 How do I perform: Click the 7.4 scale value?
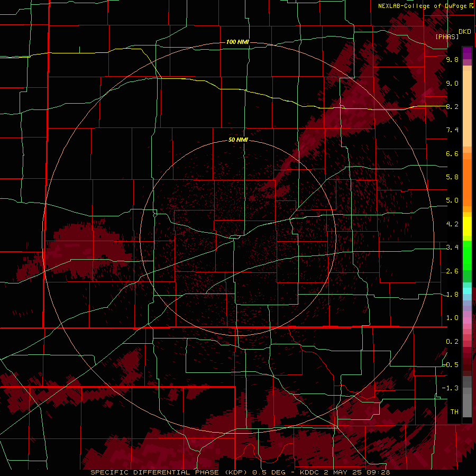(x=452, y=130)
